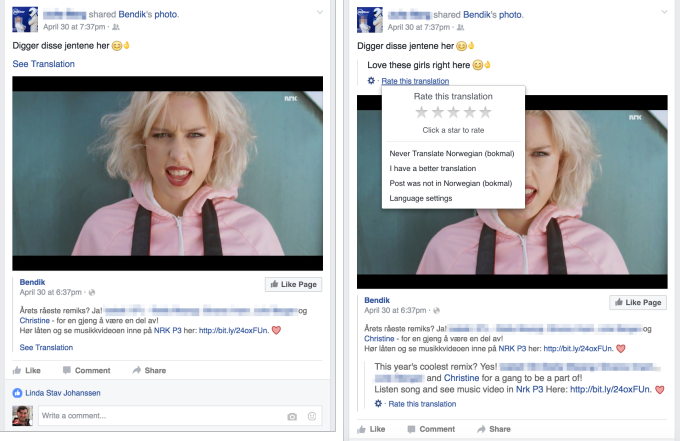Click Bendik page name under left video
Viewport: 680px width, 441px height.
[x=32, y=282]
